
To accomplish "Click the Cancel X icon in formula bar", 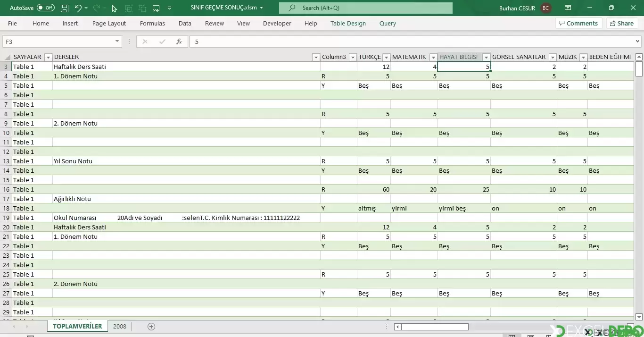I will [145, 42].
